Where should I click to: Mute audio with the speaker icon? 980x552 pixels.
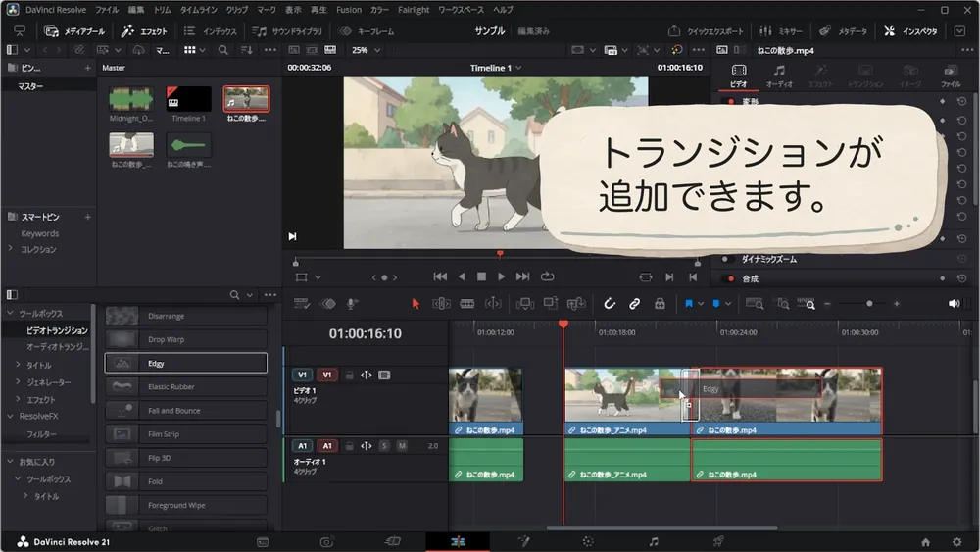954,304
